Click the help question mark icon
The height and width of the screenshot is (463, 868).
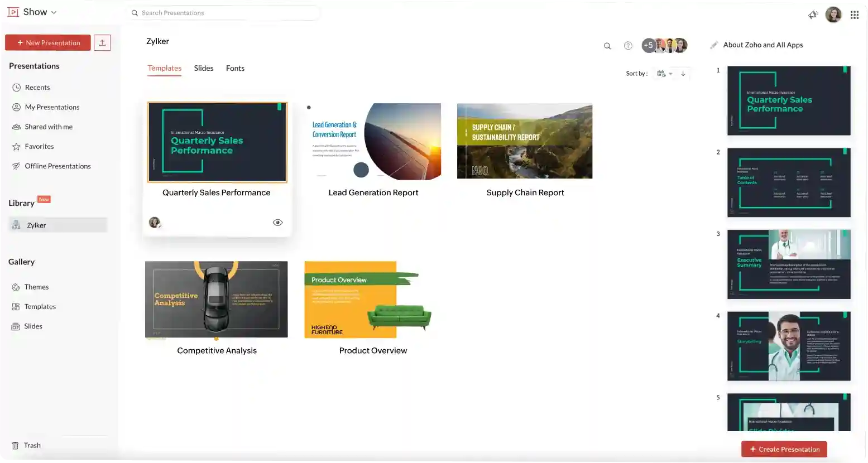click(x=628, y=46)
